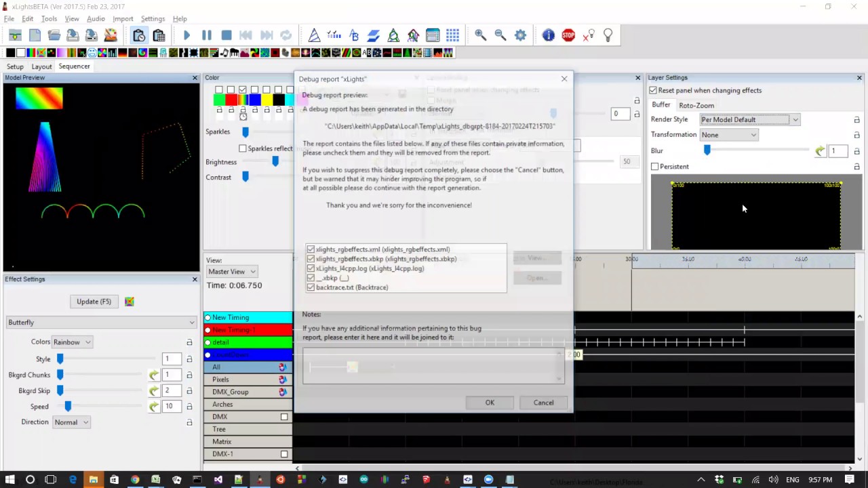Switch to the Layout tab
The image size is (868, 488).
click(41, 66)
